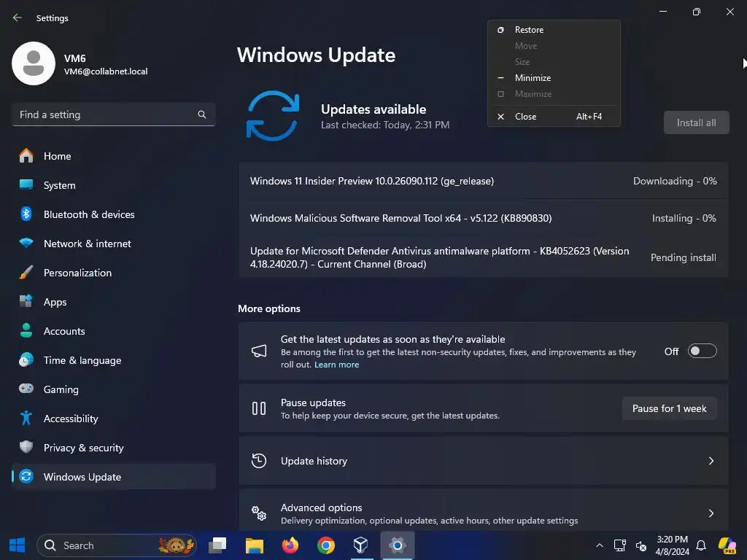Choose Close Alt+F4 from the window menu
The height and width of the screenshot is (560, 747).
point(554,116)
